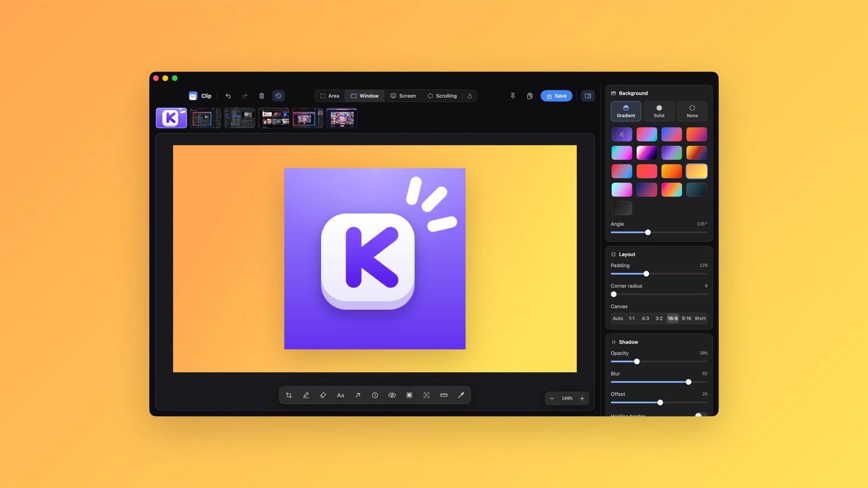Screen dimensions: 868x488
Task: Click the 100% zoom level value
Action: (x=567, y=399)
